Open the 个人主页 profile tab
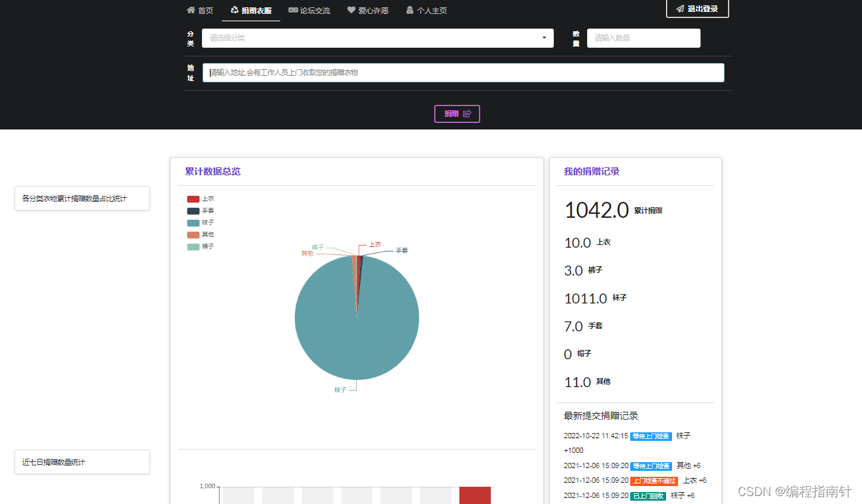Image resolution: width=862 pixels, height=504 pixels. point(426,11)
